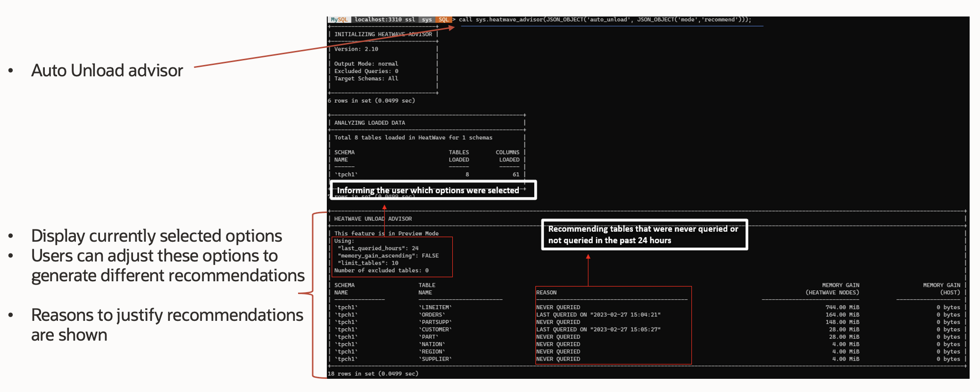
Task: Select the "sys" schema prompt segment
Action: (427, 20)
